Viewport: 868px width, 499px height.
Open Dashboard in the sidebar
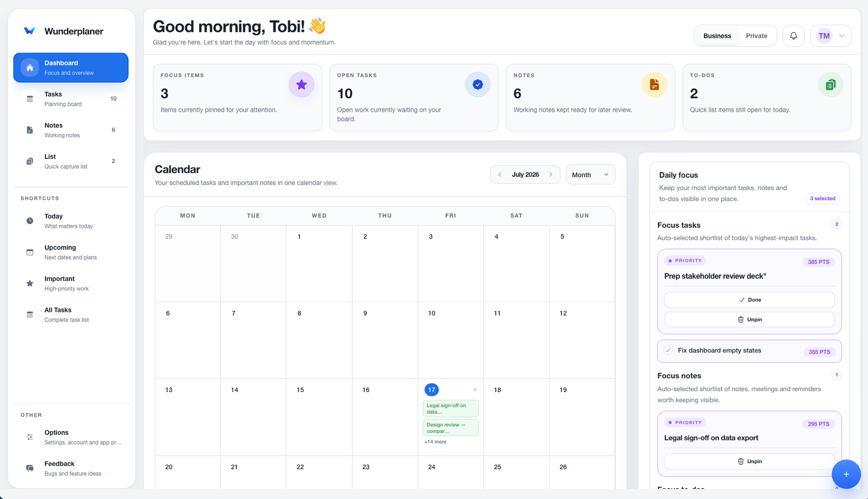71,68
